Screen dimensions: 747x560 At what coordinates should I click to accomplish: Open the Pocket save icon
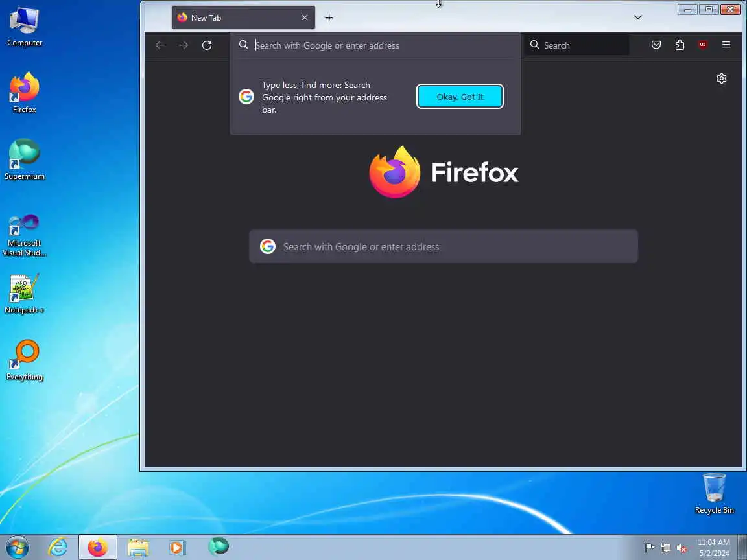click(656, 45)
